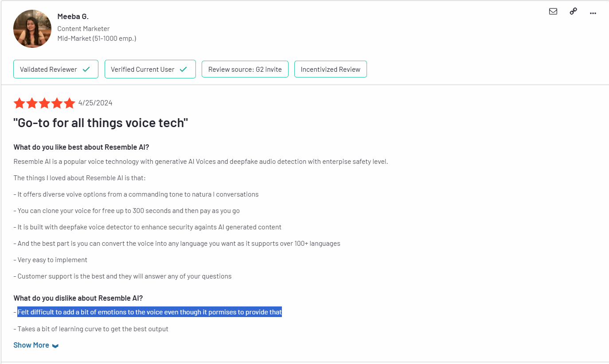This screenshot has height=364, width=609.
Task: Click Meeba G.'s profile photo
Action: click(x=32, y=29)
